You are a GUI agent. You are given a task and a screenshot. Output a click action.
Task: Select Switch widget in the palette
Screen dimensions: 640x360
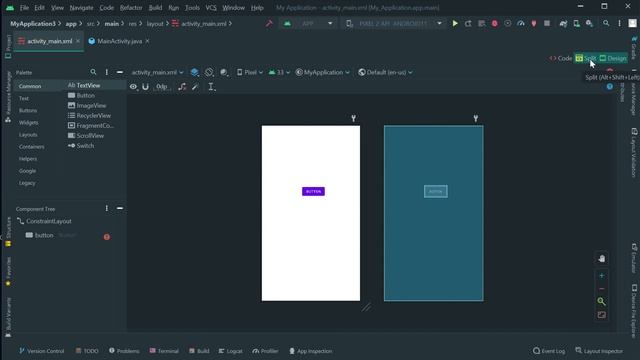coord(81,146)
